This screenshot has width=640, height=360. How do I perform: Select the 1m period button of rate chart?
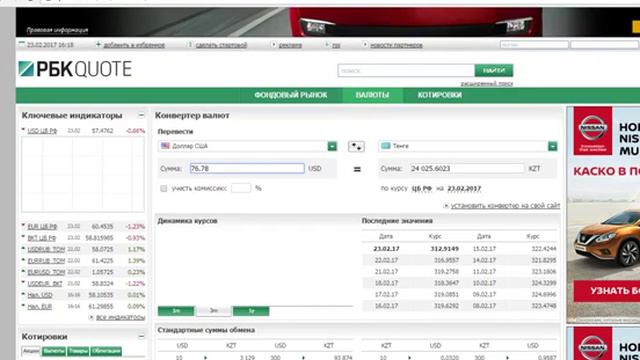click(176, 311)
